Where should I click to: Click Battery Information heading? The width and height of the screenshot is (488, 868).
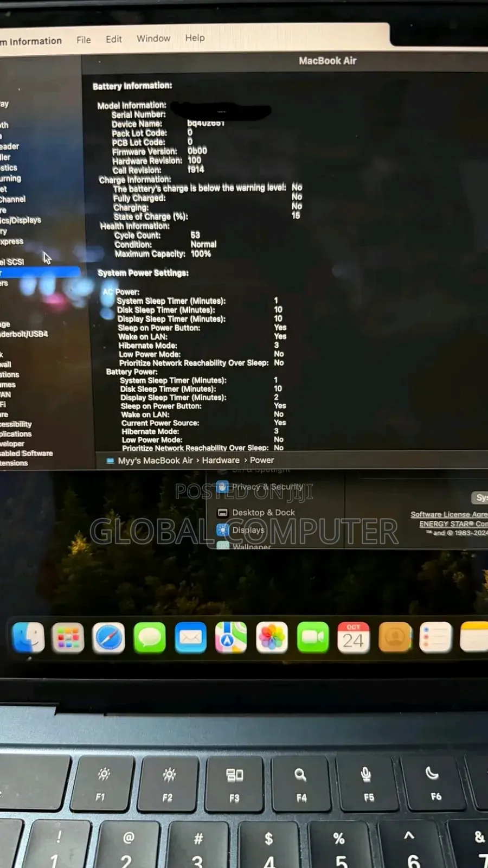click(x=132, y=86)
